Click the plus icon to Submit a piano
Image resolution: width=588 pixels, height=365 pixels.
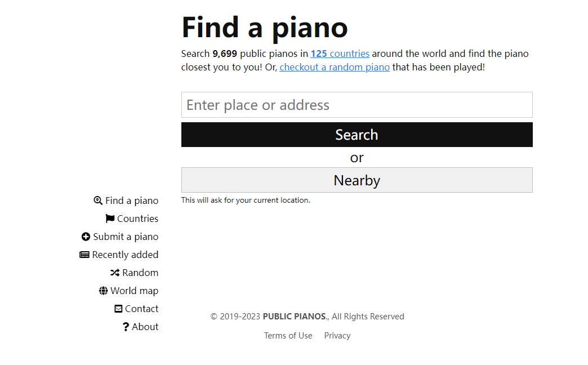86,236
